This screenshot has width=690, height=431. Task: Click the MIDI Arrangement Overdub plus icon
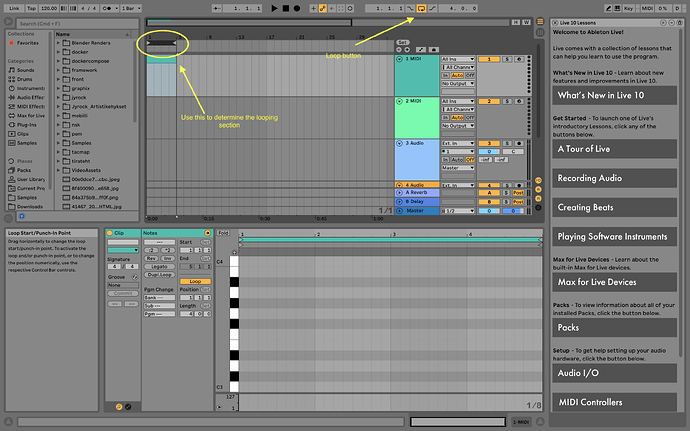[x=313, y=8]
